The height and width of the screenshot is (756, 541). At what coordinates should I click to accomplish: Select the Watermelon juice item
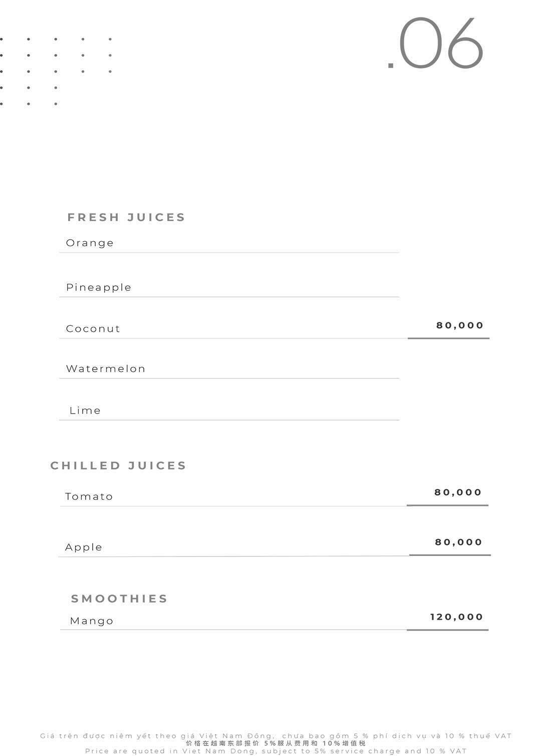pyautogui.click(x=106, y=369)
